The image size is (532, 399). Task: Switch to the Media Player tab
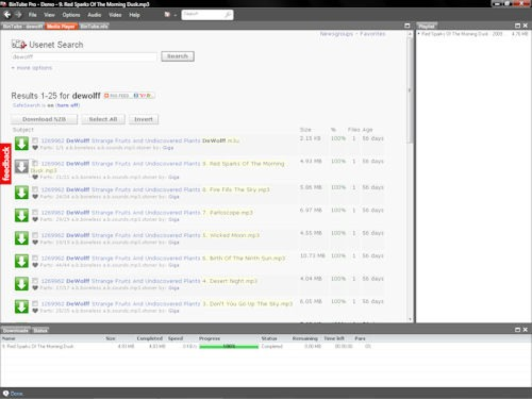(x=61, y=26)
